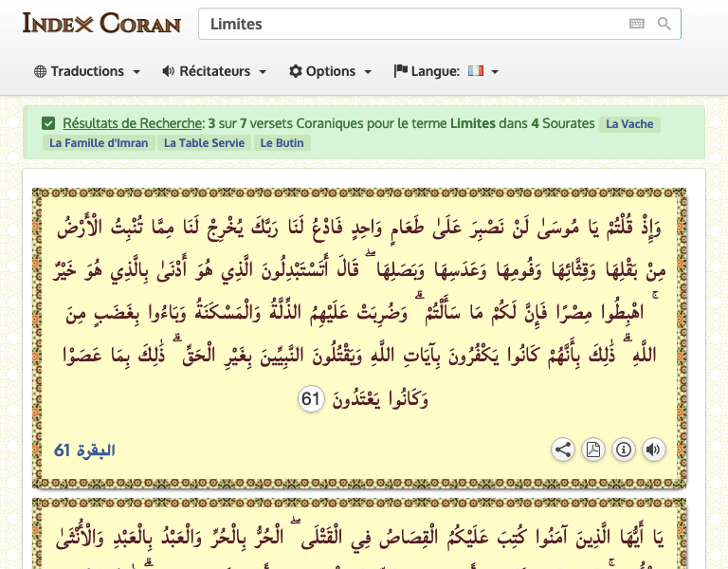Select the La Famille d'Imran tag
The height and width of the screenshot is (569, 728).
(x=99, y=143)
